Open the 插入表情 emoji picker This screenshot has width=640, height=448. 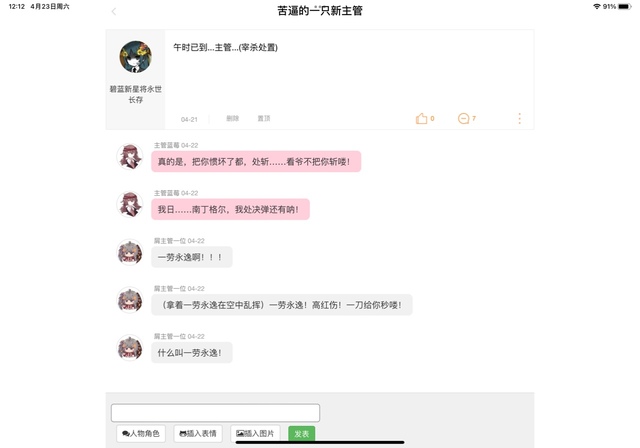pos(198,433)
